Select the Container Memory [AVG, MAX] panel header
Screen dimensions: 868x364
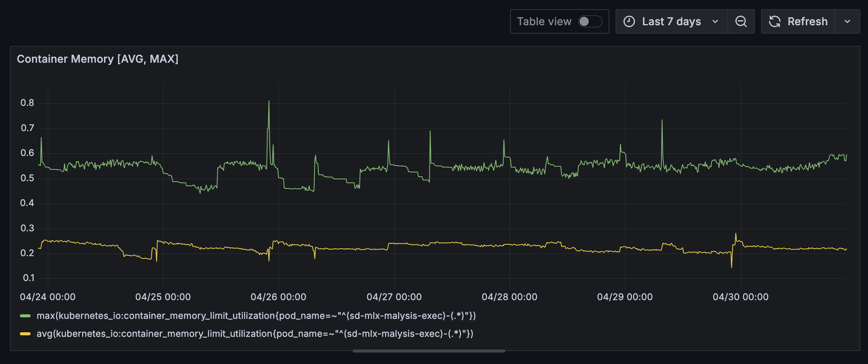coord(98,59)
